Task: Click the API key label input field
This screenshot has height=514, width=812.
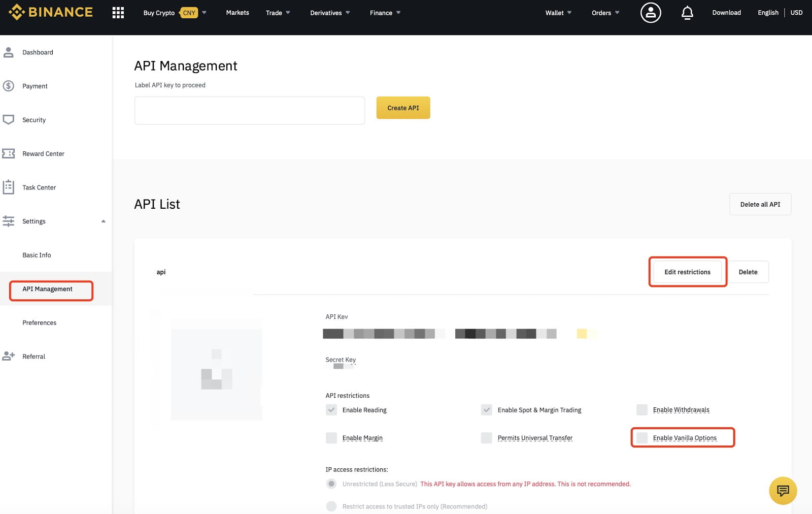Action: click(x=250, y=110)
